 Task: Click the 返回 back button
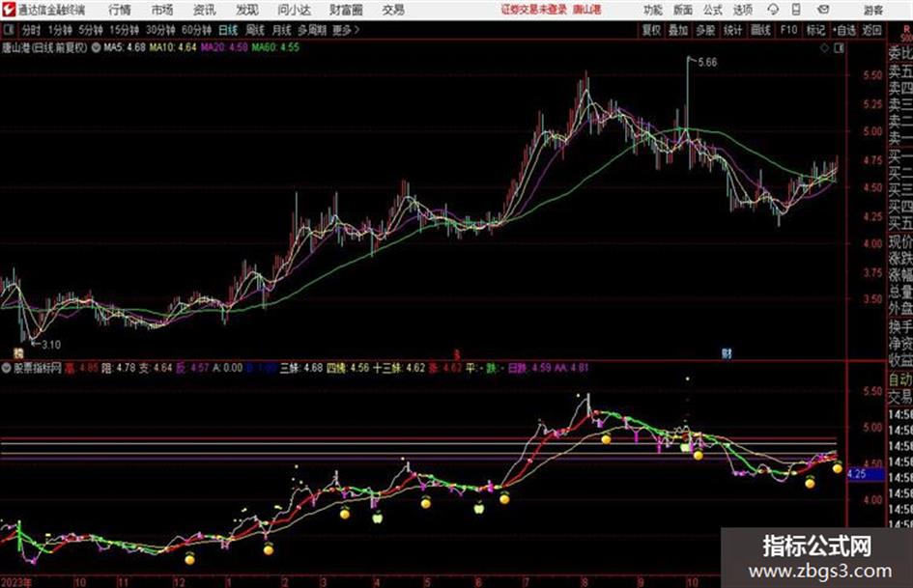coord(871,30)
